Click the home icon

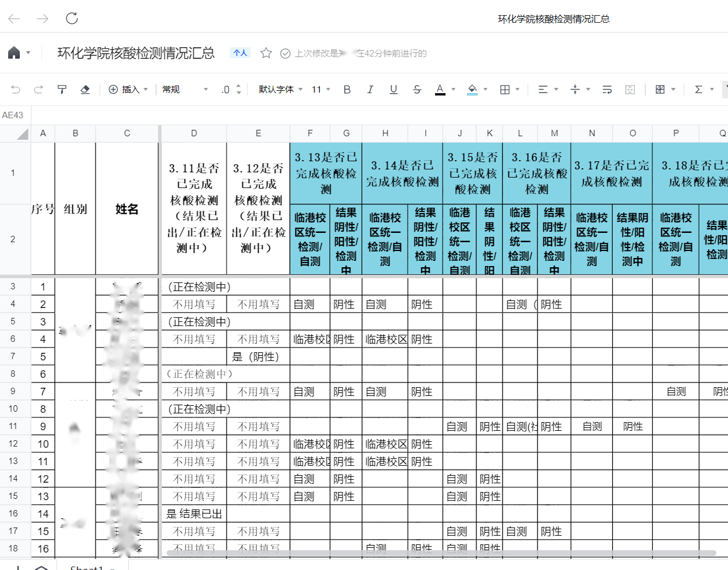click(x=14, y=53)
